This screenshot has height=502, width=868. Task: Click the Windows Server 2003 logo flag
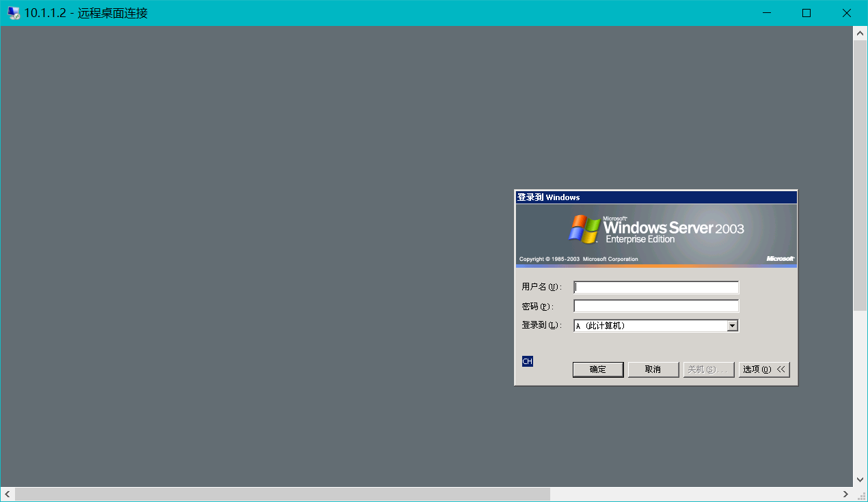point(584,229)
